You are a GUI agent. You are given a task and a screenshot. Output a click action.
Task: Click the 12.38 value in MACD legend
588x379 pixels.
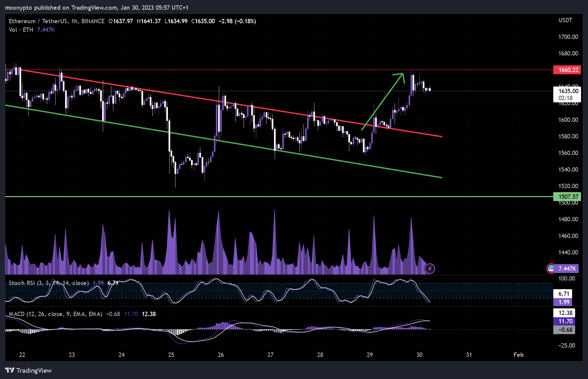point(149,314)
